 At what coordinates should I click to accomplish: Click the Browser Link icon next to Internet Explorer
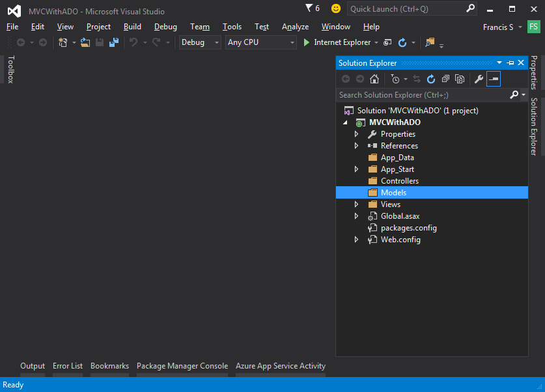pos(387,42)
